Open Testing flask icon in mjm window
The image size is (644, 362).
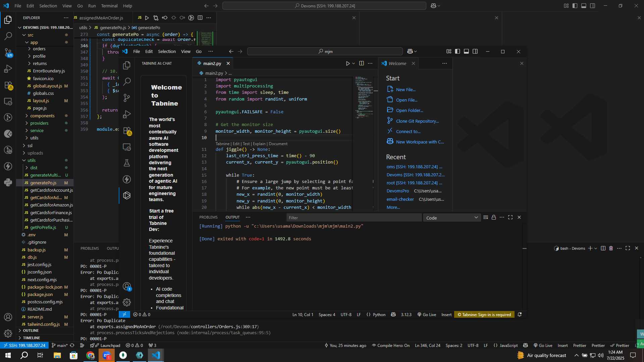click(x=127, y=163)
